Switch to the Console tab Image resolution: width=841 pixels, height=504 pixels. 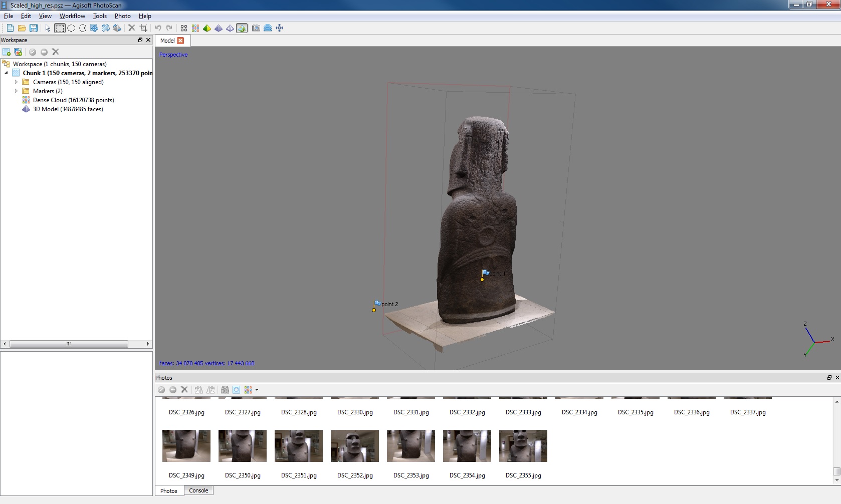pyautogui.click(x=198, y=490)
